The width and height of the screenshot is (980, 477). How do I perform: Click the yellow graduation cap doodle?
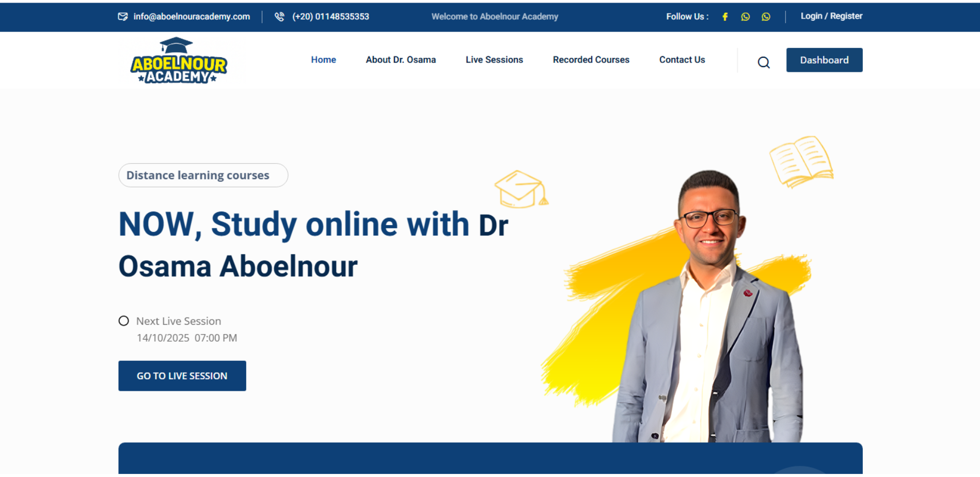(x=521, y=189)
